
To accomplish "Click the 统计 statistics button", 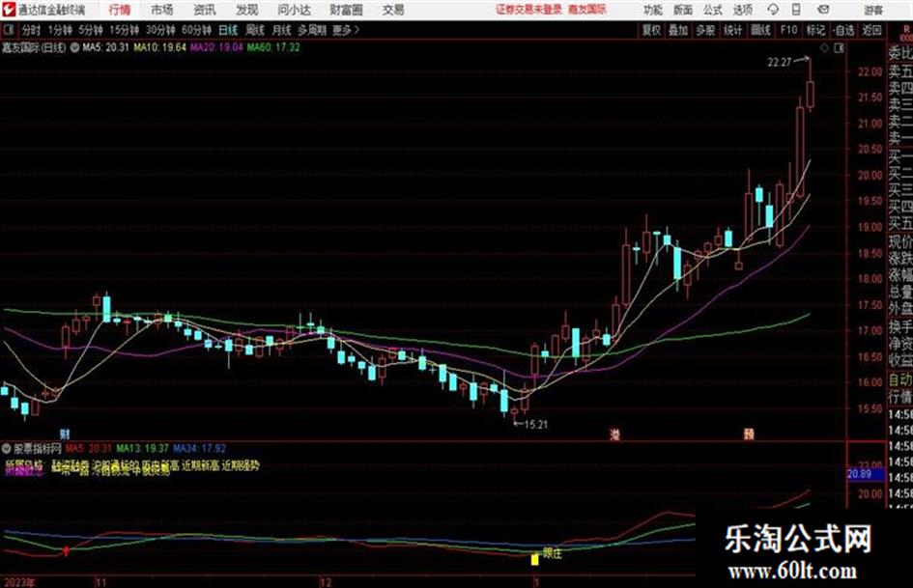I will pyautogui.click(x=733, y=30).
